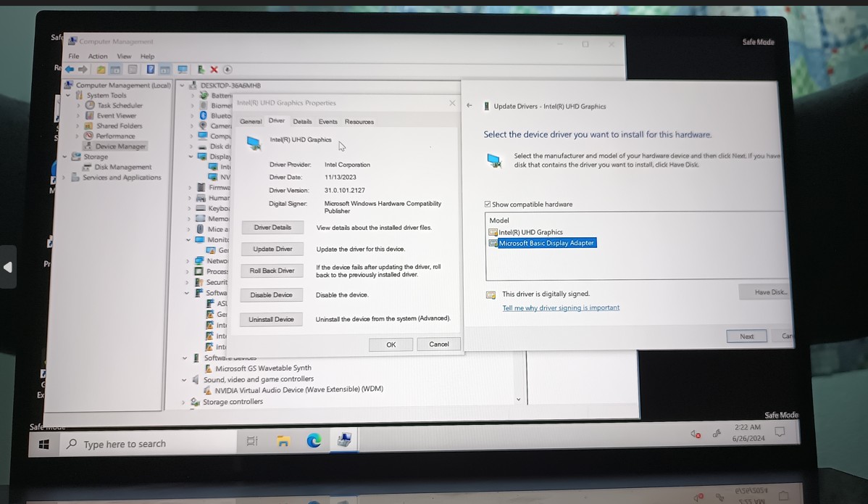Expand the Services and Applications node
868x504 pixels.
pyautogui.click(x=64, y=177)
